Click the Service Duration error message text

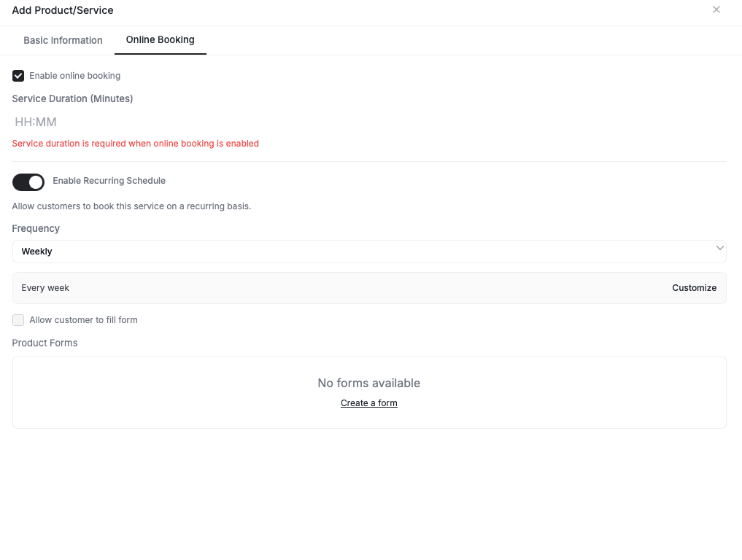click(x=135, y=143)
